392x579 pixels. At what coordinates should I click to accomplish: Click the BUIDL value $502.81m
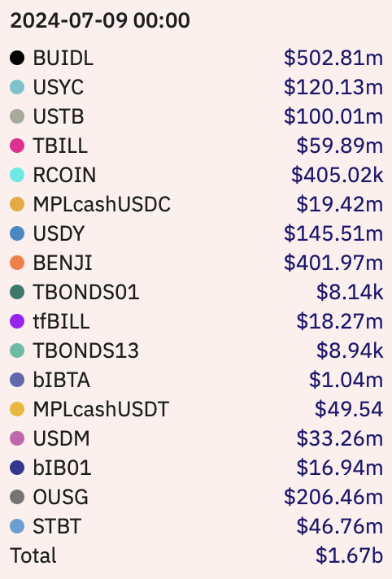333,58
